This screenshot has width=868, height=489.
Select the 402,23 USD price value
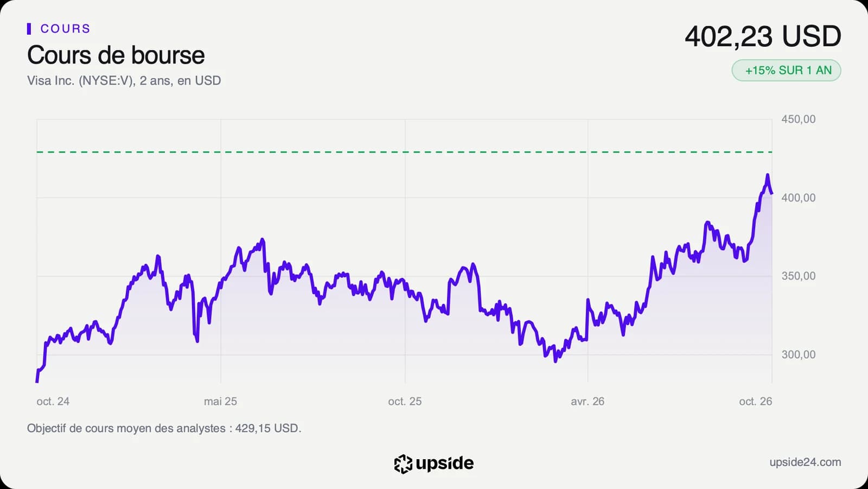(x=763, y=37)
